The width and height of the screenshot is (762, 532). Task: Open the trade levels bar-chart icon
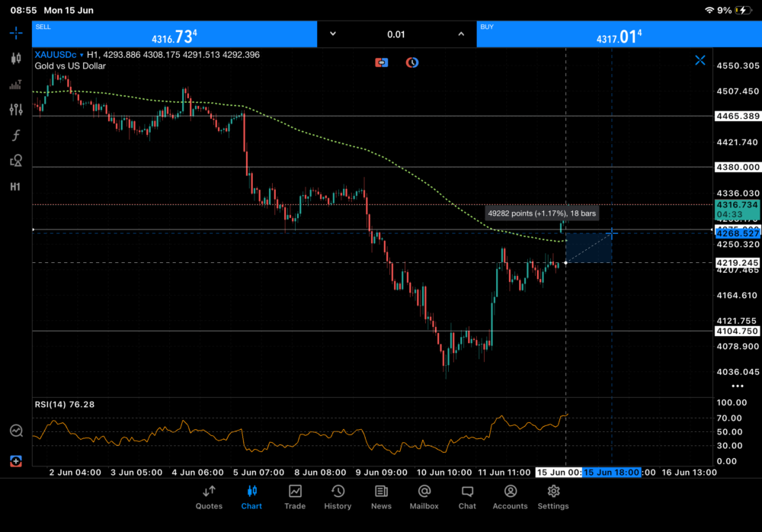click(15, 85)
